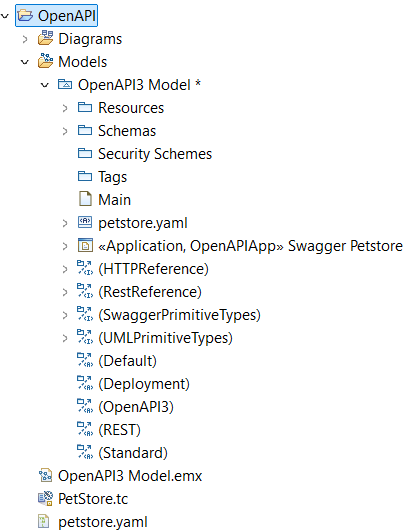The image size is (417, 532).
Task: Click the HTTPReference import icon
Action: coord(85,268)
